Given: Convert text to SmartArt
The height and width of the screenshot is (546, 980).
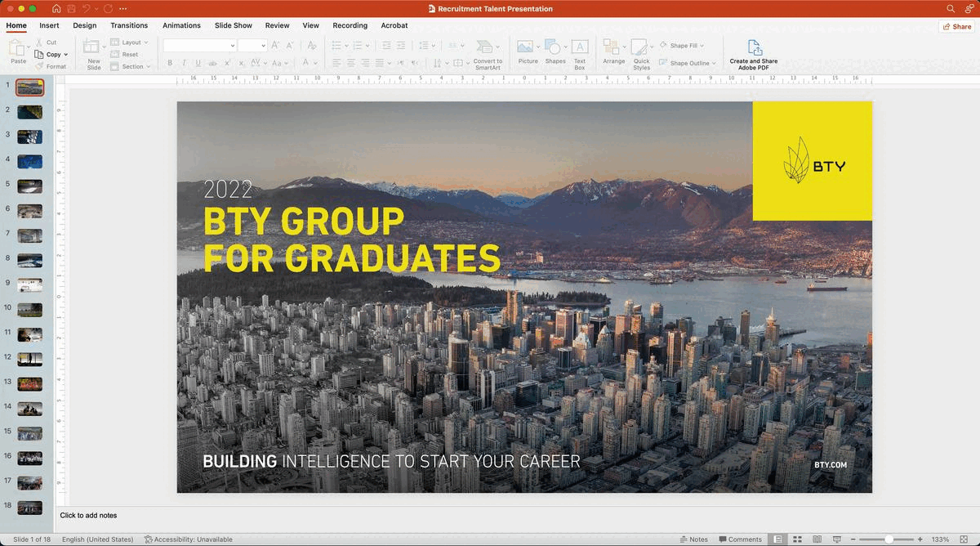Looking at the screenshot, I should (x=488, y=53).
